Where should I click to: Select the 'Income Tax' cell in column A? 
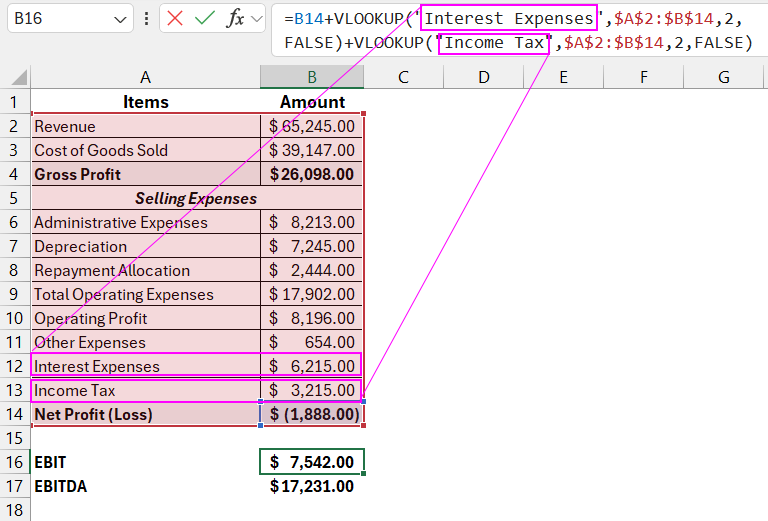[145, 390]
